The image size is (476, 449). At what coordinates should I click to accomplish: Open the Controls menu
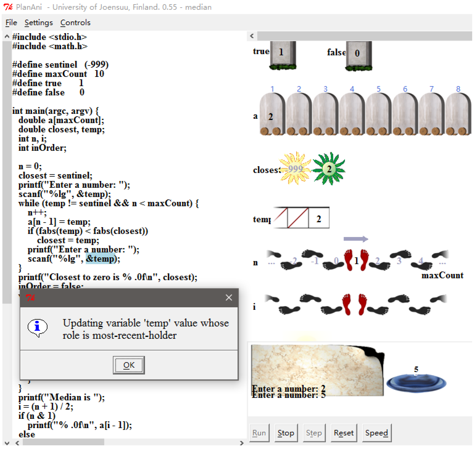(76, 23)
